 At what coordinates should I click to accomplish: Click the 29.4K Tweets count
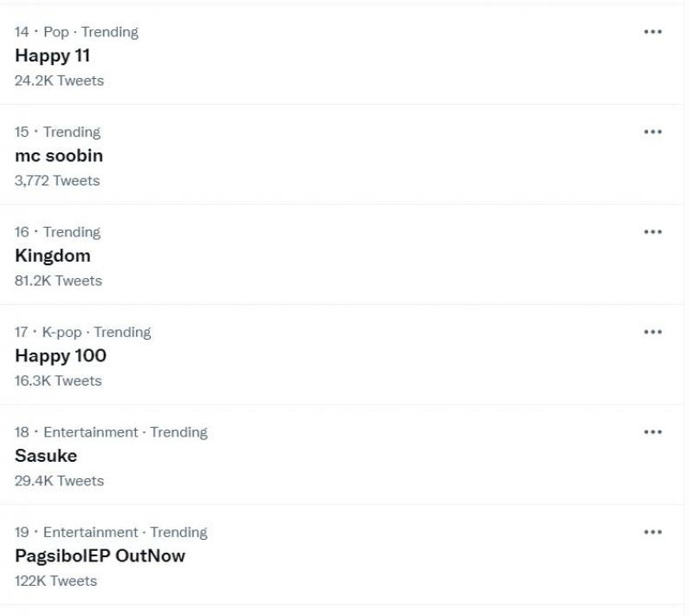click(59, 481)
